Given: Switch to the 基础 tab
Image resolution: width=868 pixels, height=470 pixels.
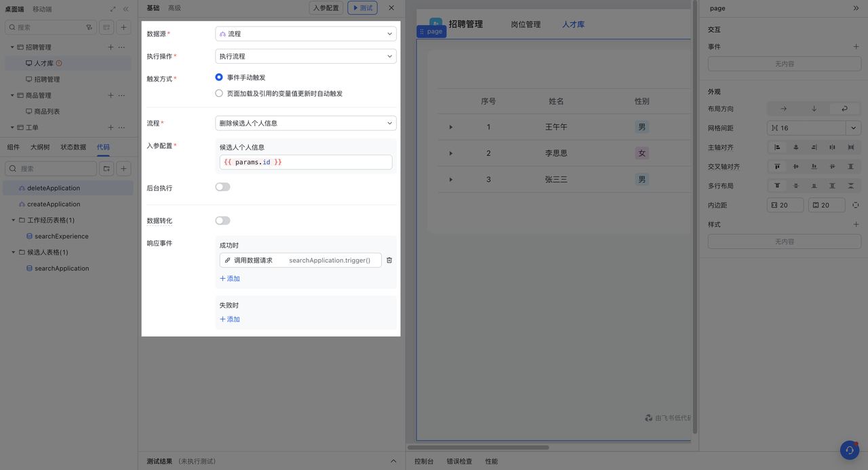Looking at the screenshot, I should 153,8.
